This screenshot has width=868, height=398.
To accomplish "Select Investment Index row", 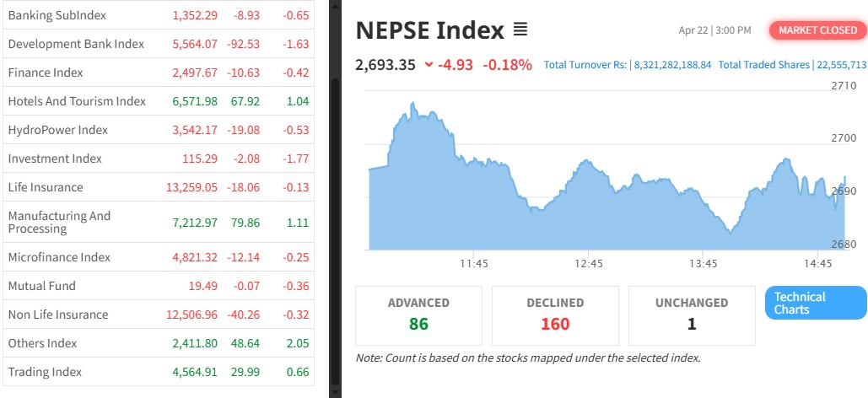I will (55, 159).
